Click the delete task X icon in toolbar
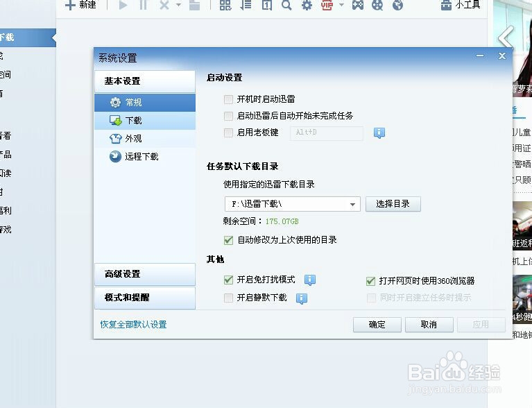The image size is (532, 408). (164, 5)
